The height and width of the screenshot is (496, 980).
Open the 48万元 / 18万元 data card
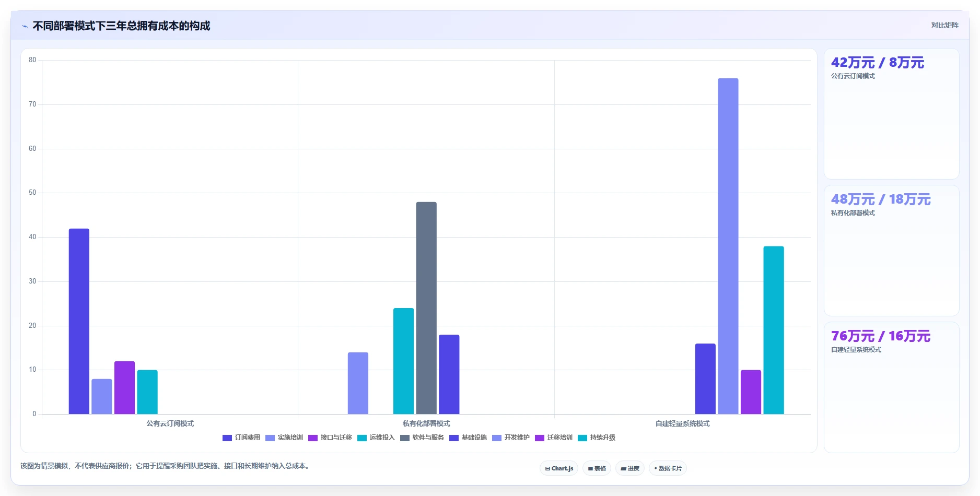click(892, 251)
